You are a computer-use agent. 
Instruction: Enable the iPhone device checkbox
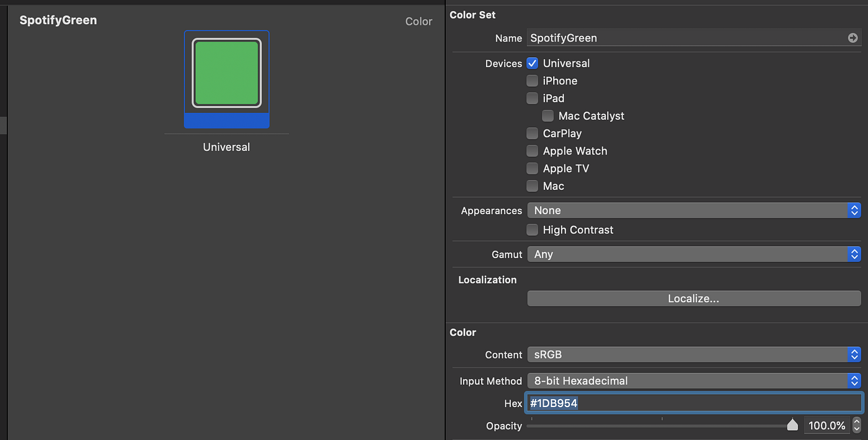pos(532,80)
